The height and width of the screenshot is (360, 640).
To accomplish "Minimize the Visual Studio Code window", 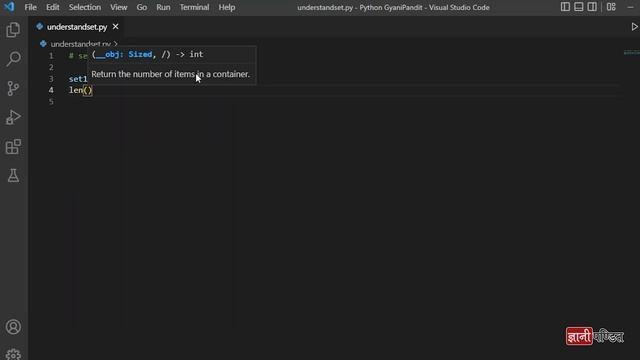I will (x=631, y=7).
